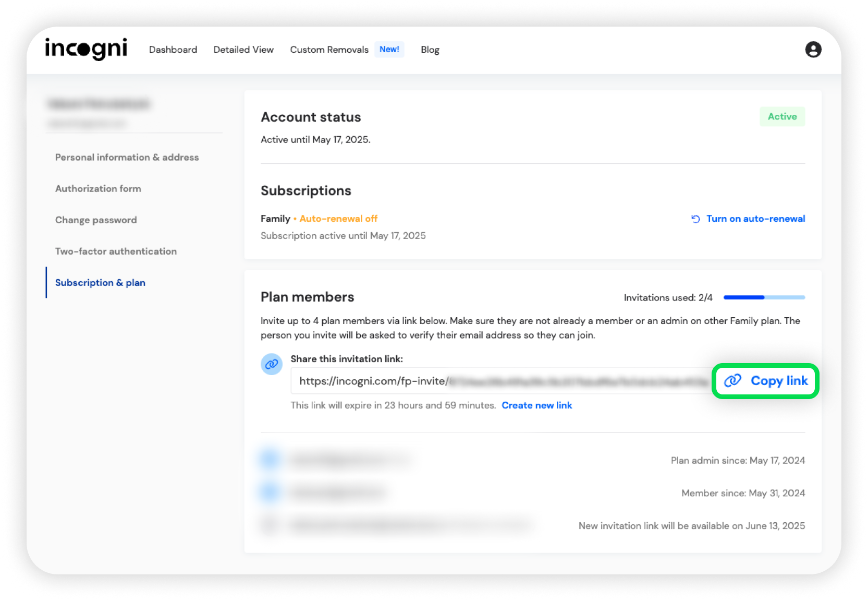Click the "New!" badge next to Custom Removals
868x601 pixels.
coord(389,50)
